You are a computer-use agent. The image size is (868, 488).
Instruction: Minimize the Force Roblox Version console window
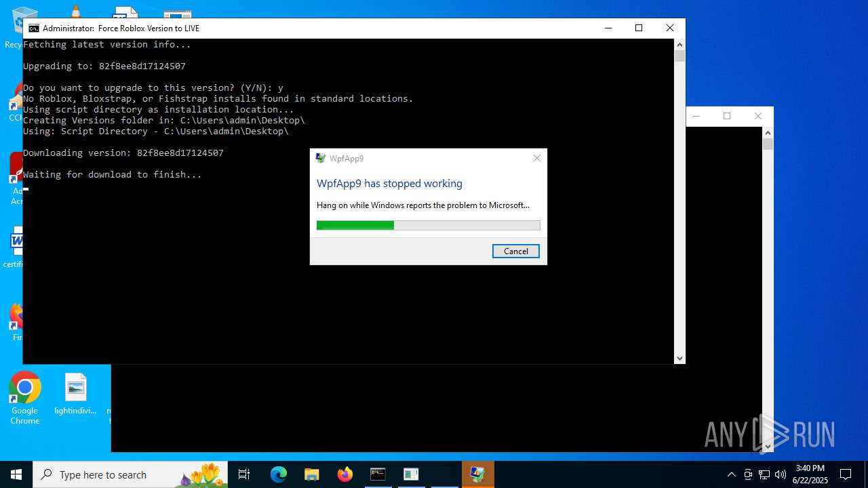coord(608,28)
